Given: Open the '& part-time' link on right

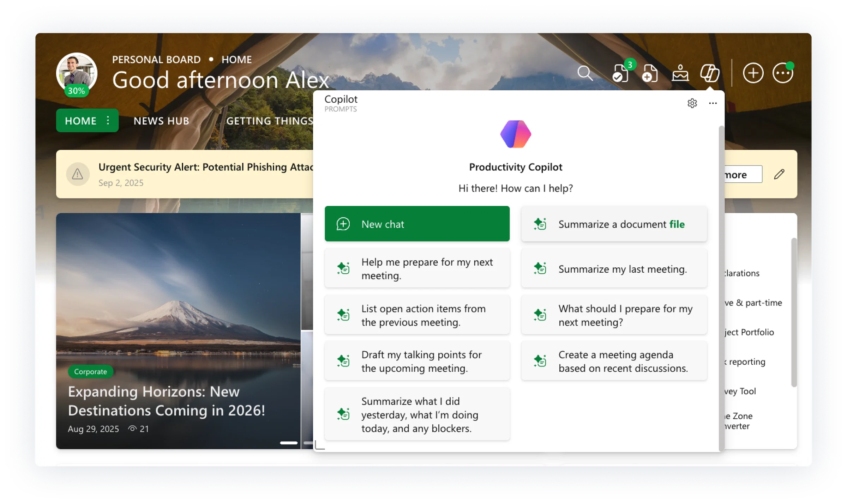Looking at the screenshot, I should tap(753, 303).
